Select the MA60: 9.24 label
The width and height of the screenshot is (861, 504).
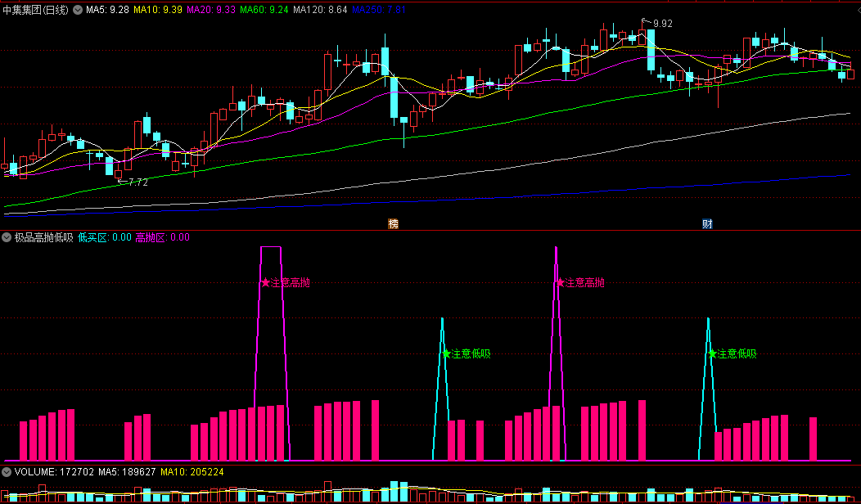tap(264, 10)
